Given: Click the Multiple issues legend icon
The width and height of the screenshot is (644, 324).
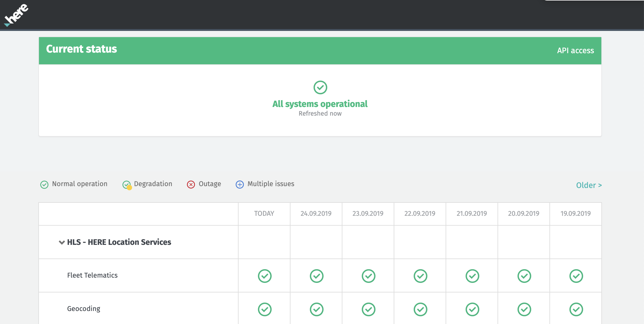Looking at the screenshot, I should [240, 185].
